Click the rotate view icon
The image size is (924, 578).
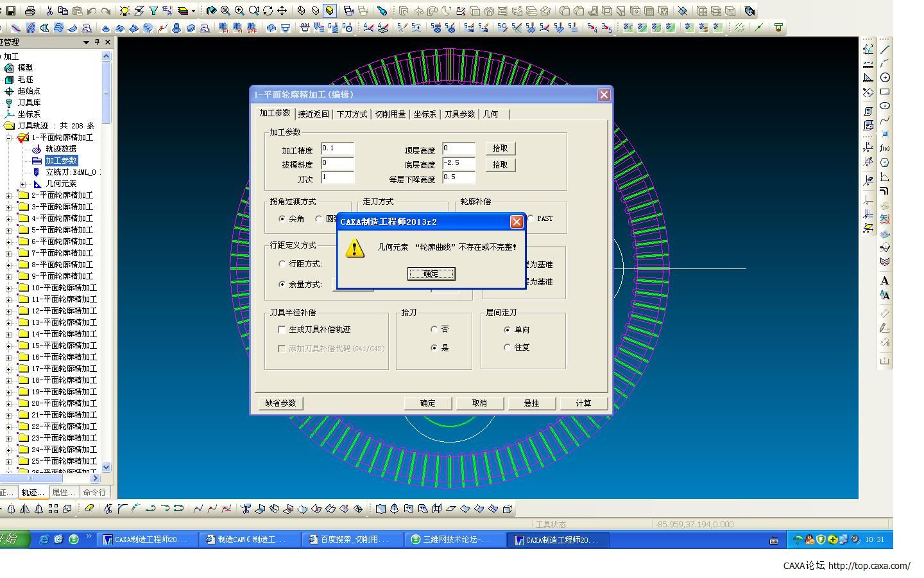(268, 11)
